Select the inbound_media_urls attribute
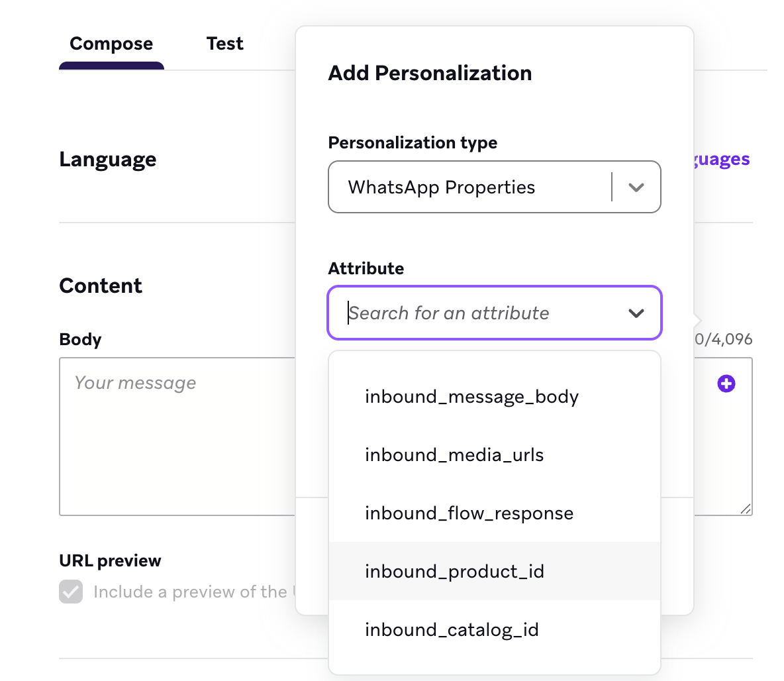This screenshot has width=784, height=681. click(x=454, y=454)
